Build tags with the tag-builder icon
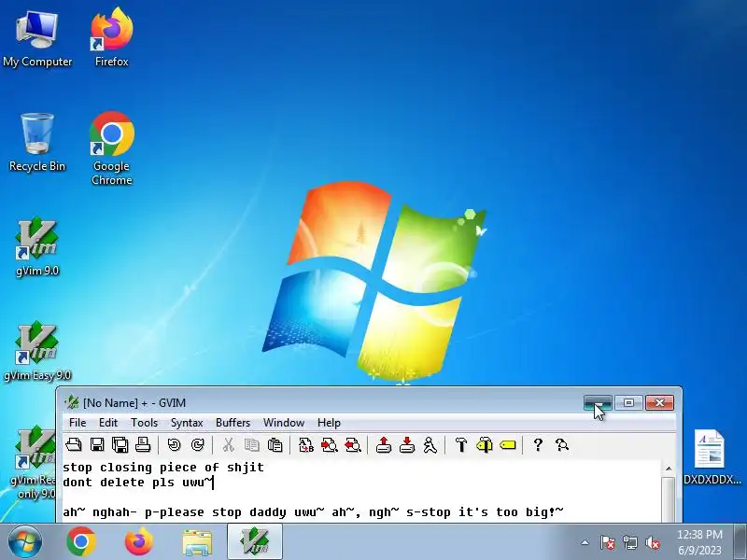Viewport: 747px width, 560px height. [x=485, y=445]
